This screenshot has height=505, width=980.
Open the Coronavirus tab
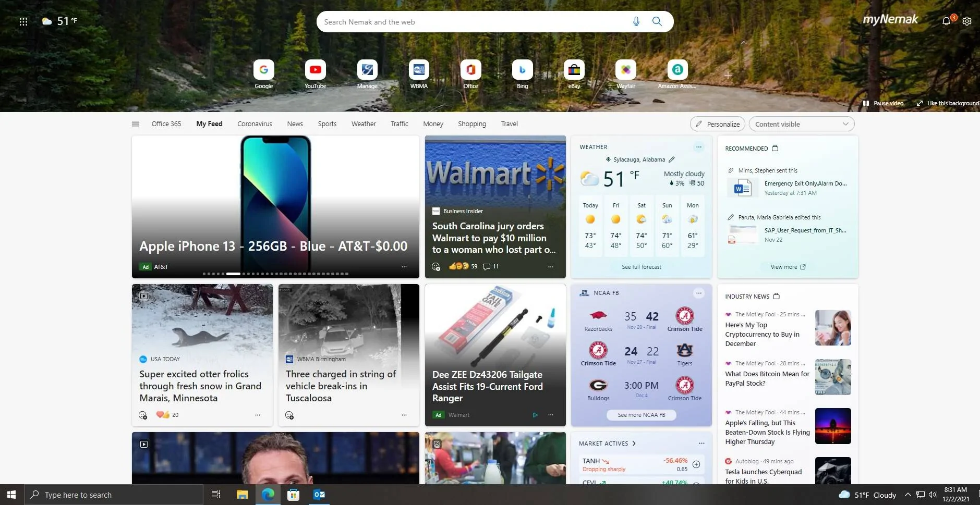(x=255, y=124)
